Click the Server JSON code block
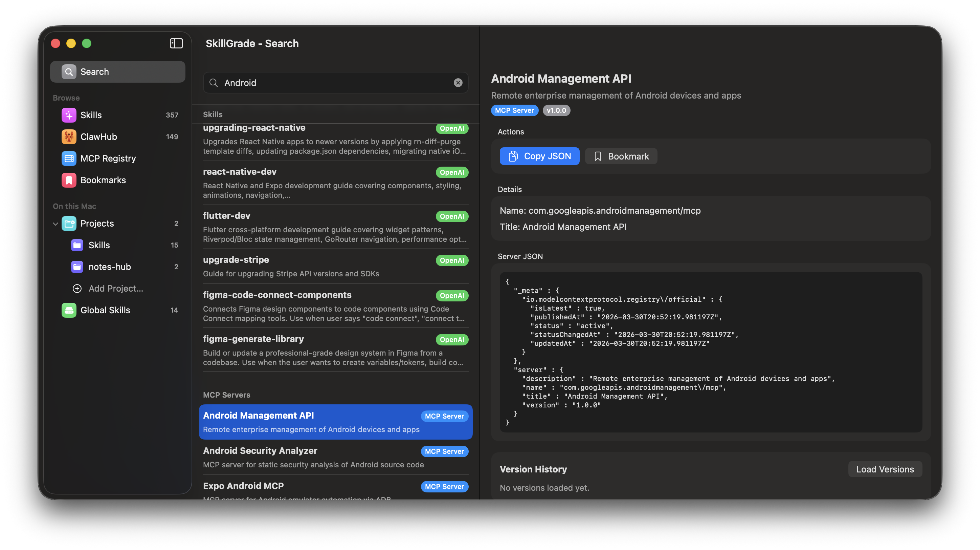The height and width of the screenshot is (550, 980). pos(711,352)
